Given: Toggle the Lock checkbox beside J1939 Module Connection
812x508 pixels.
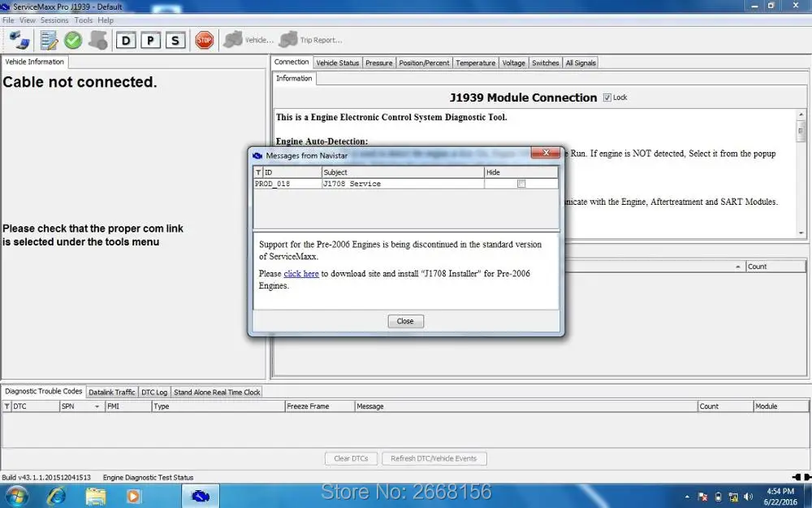Looking at the screenshot, I should pyautogui.click(x=607, y=98).
